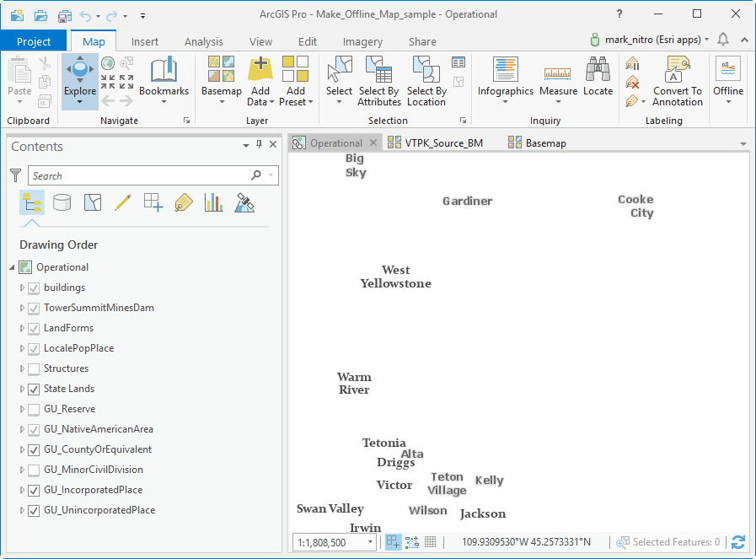Image resolution: width=756 pixels, height=559 pixels.
Task: Open the Locate pane
Action: click(x=598, y=76)
